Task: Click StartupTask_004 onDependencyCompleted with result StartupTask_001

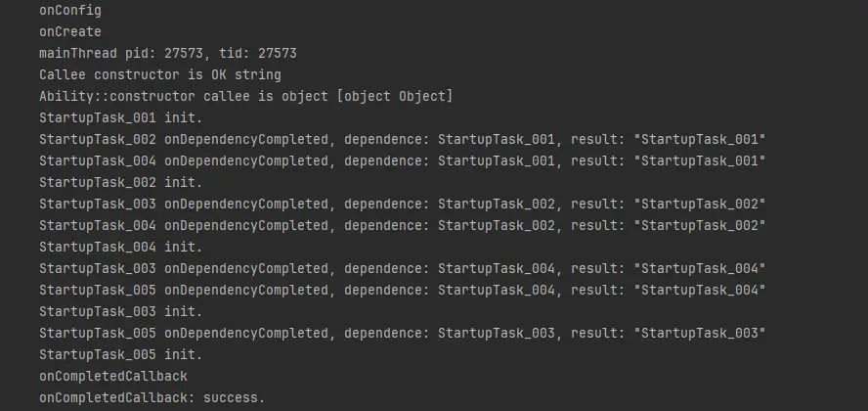Action: click(x=403, y=160)
